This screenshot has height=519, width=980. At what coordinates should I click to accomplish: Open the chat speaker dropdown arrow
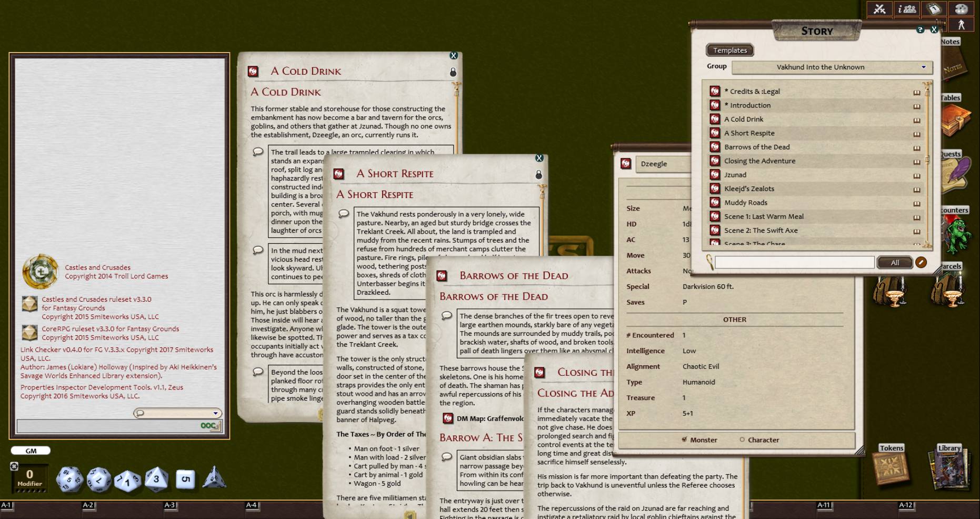pos(216,413)
